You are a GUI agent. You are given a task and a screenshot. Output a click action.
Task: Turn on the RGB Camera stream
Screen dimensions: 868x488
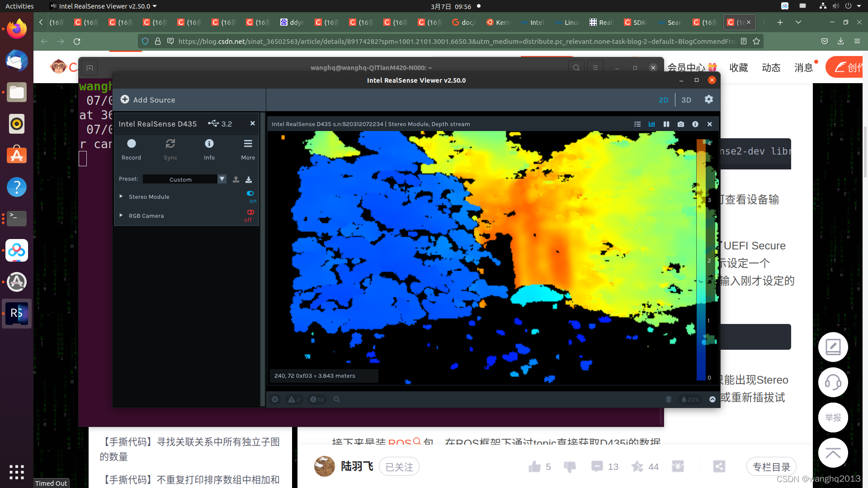[250, 212]
